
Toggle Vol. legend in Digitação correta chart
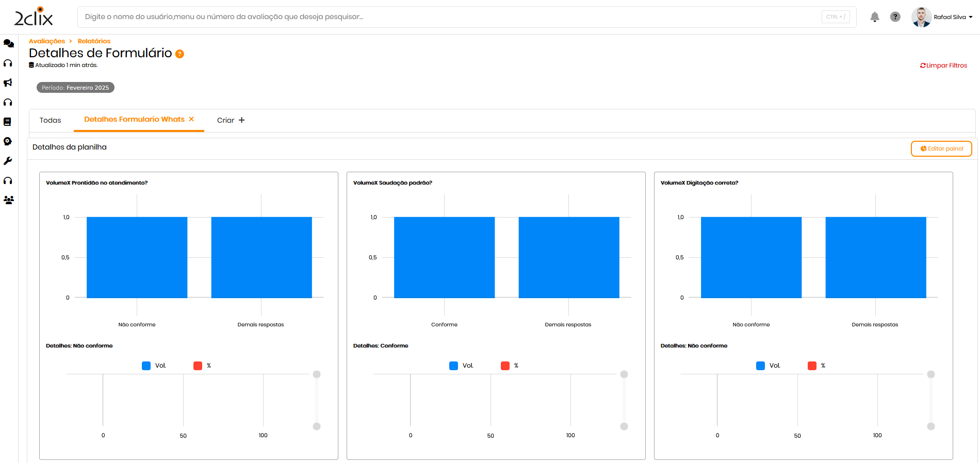768,366
